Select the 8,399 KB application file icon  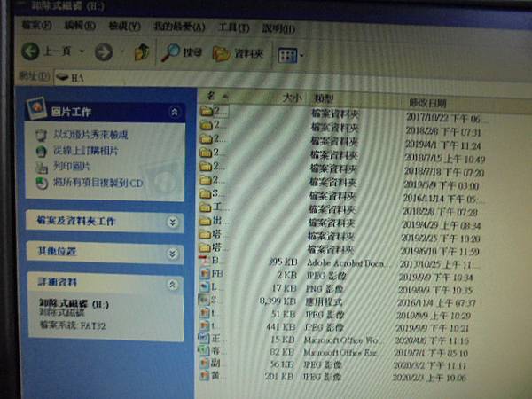pos(204,300)
